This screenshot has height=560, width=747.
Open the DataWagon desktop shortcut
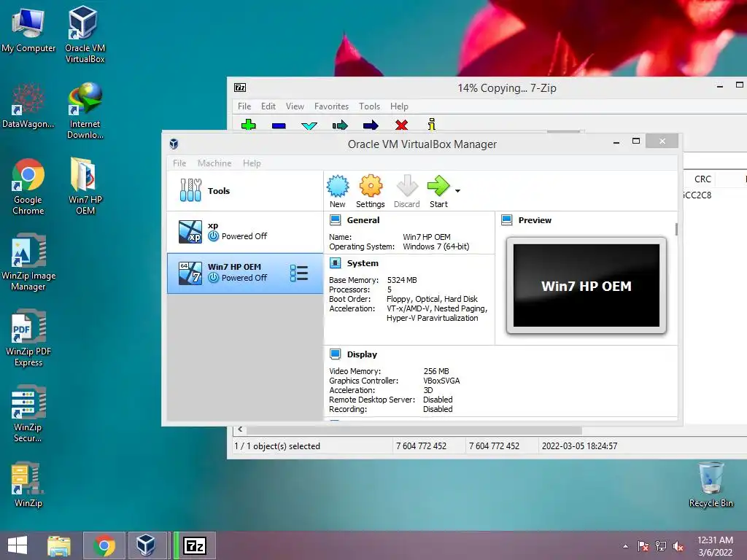pos(28,106)
